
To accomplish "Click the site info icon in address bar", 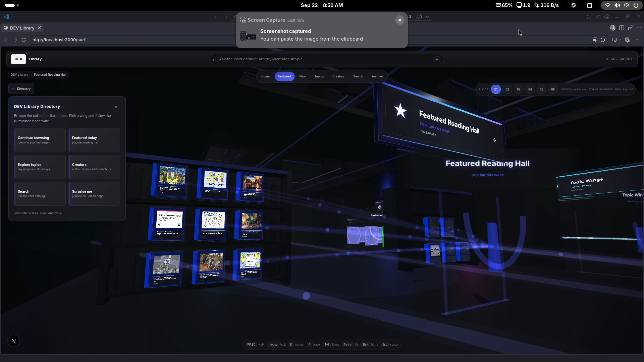I will [603, 40].
